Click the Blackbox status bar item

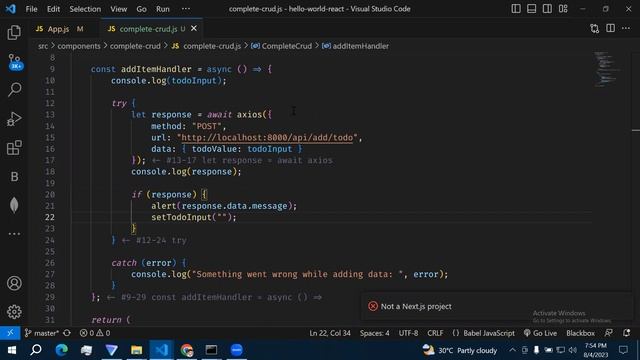pyautogui.click(x=580, y=333)
